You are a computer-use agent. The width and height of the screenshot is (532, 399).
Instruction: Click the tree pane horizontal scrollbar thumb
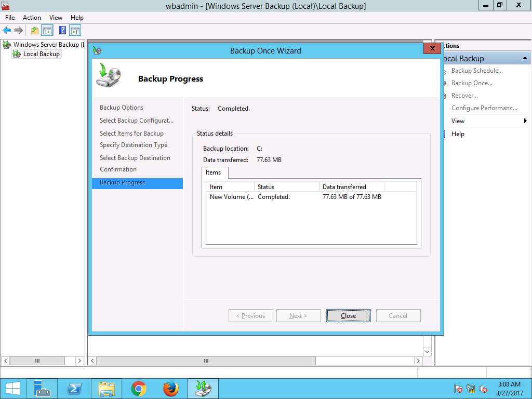click(37, 361)
